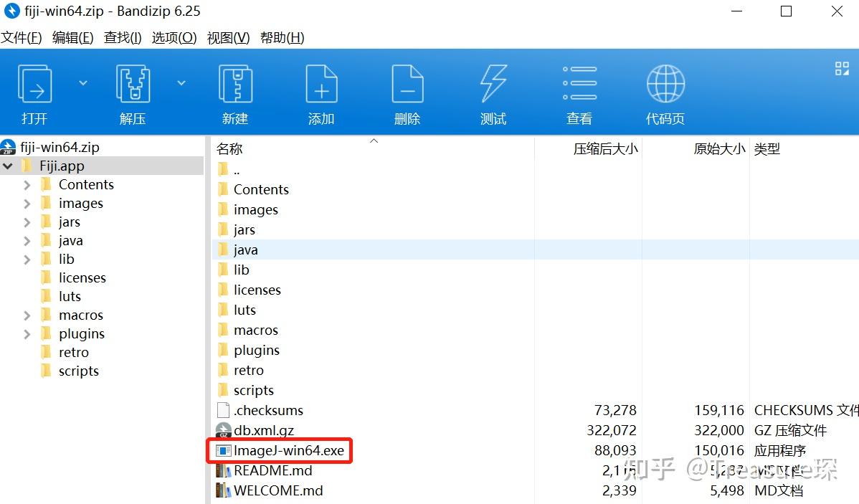
Task: Click the 打开 (Open) toolbar icon
Action: 34,86
